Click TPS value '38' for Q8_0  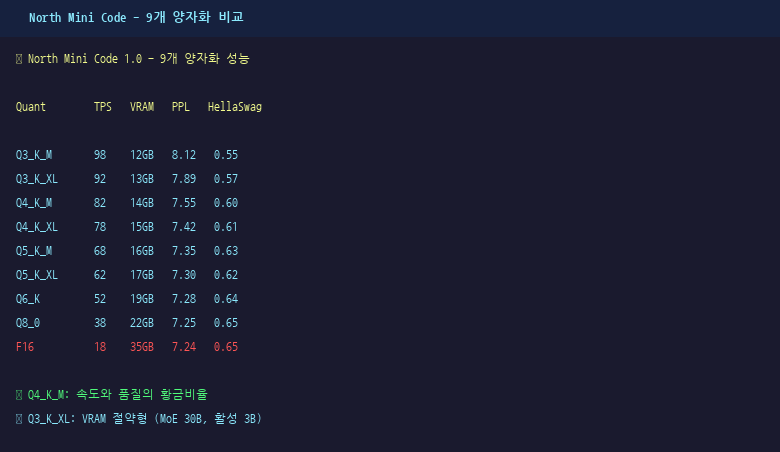click(100, 323)
